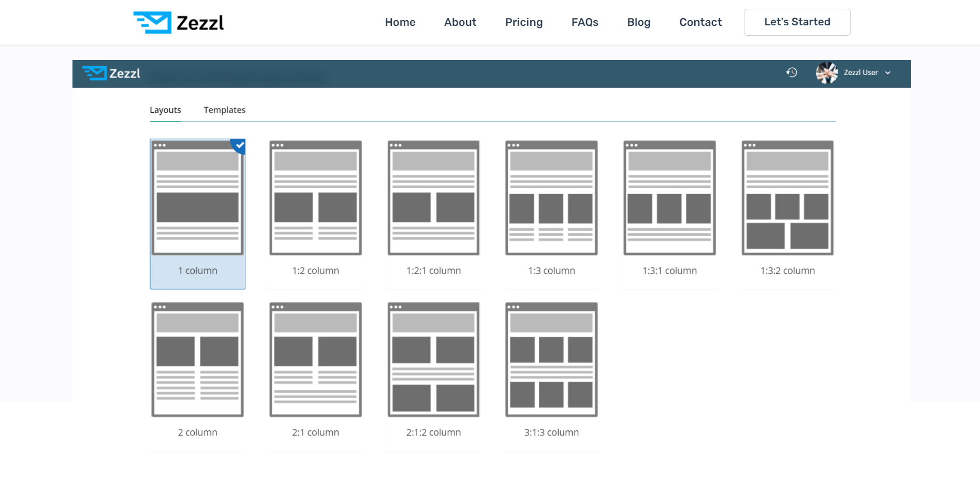Screen dimensions: 980x479
Task: Click the Zezzl User avatar
Action: (x=827, y=73)
